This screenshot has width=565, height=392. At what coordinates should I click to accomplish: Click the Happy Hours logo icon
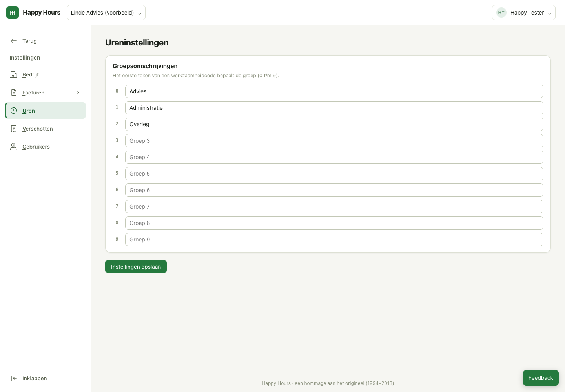click(13, 13)
